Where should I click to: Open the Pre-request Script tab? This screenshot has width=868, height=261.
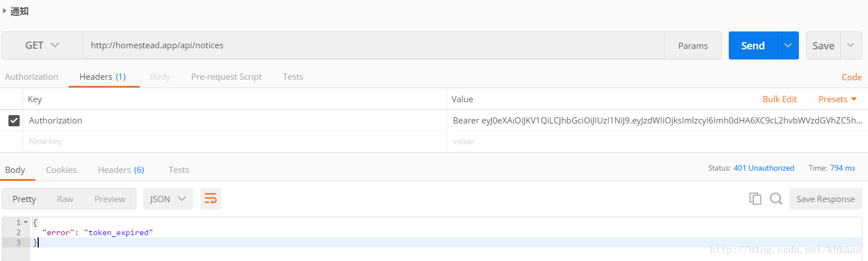tap(226, 77)
